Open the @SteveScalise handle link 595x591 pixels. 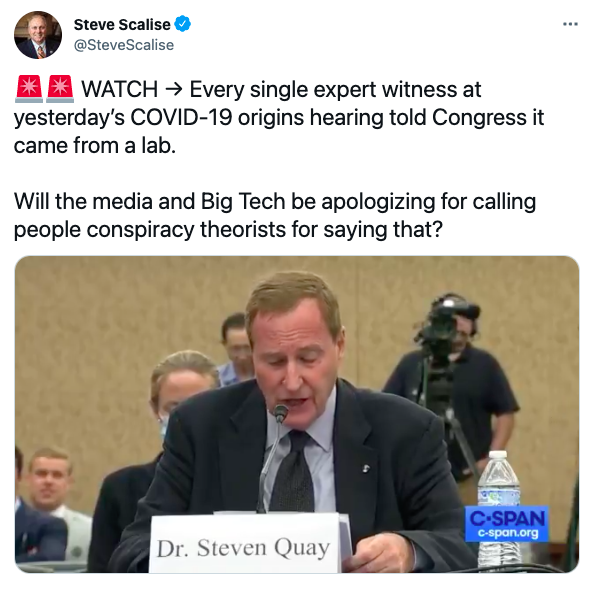[x=124, y=45]
